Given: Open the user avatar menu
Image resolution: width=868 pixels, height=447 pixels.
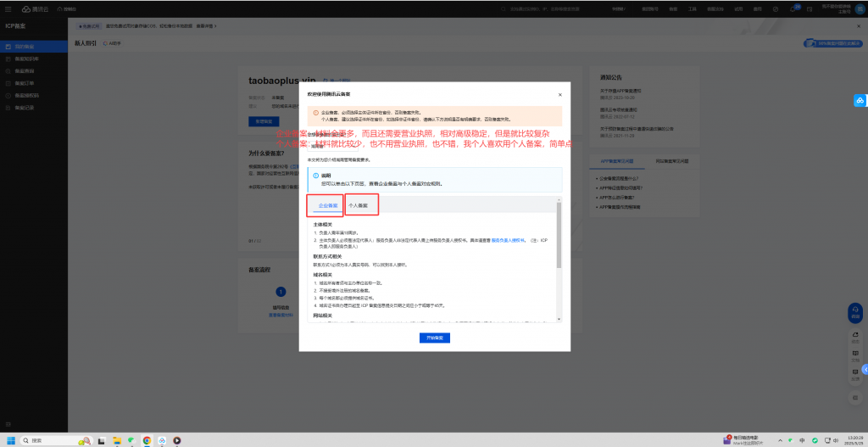Looking at the screenshot, I should tap(860, 8).
